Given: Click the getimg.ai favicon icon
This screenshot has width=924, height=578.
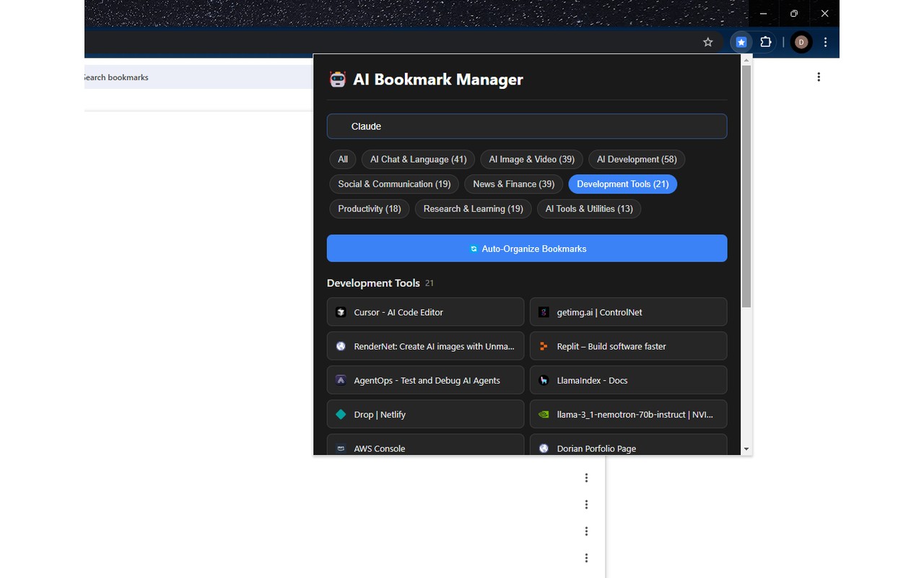Looking at the screenshot, I should click(544, 312).
